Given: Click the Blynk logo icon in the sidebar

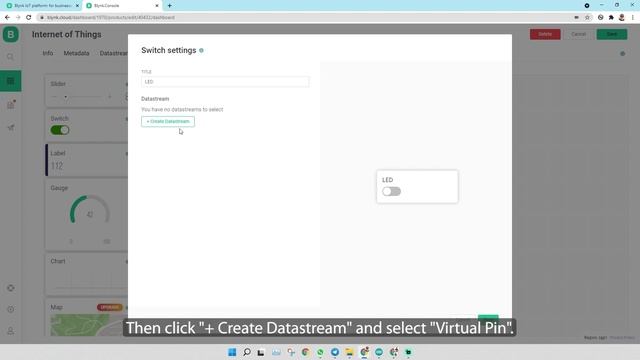Looking at the screenshot, I should pos(11,34).
